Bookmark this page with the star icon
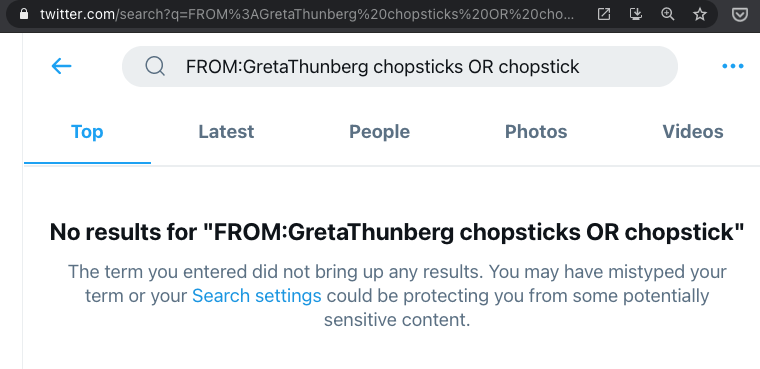The image size is (760, 369). point(699,14)
